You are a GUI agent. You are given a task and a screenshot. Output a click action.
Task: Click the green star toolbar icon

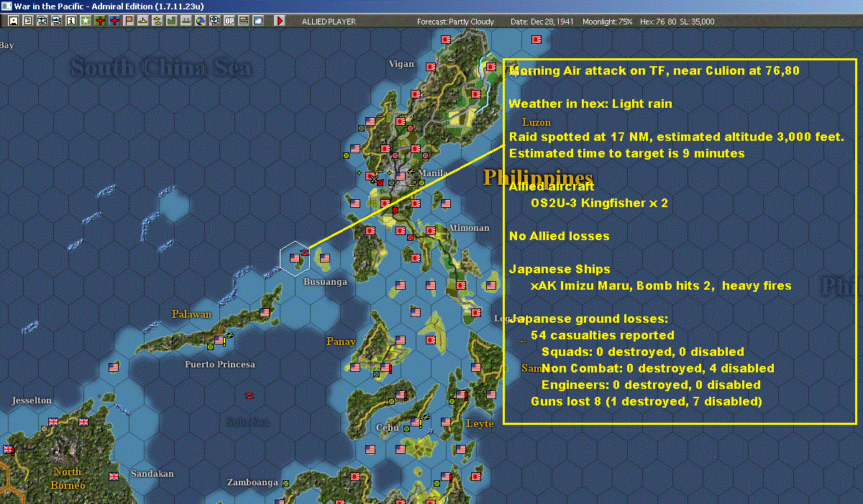[86, 21]
